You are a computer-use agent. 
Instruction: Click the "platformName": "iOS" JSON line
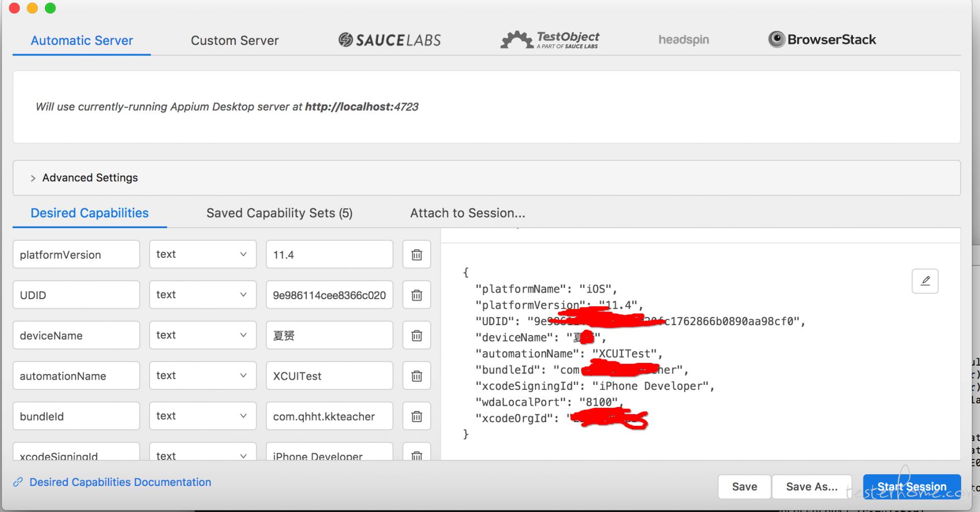tap(546, 289)
